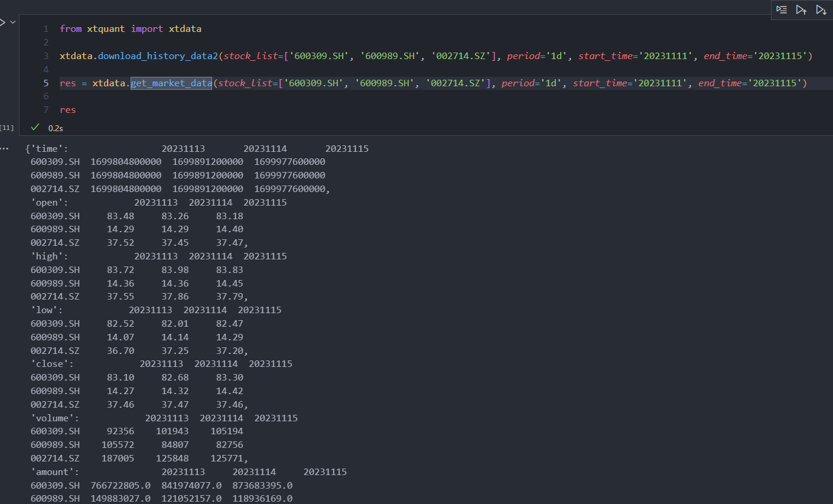Image resolution: width=833 pixels, height=504 pixels.
Task: Click the 'res' variable on line 7
Action: (x=68, y=109)
